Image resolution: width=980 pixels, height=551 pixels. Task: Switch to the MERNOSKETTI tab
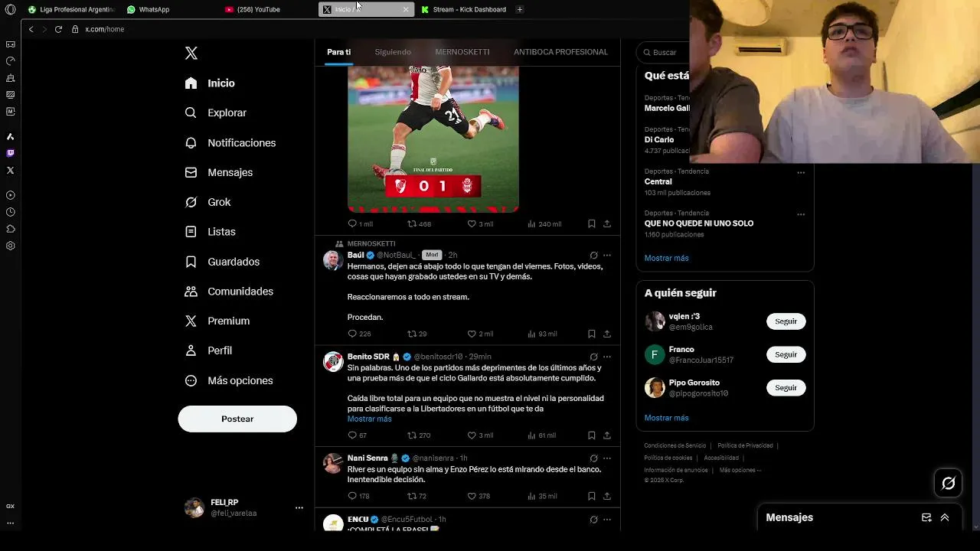tap(462, 52)
